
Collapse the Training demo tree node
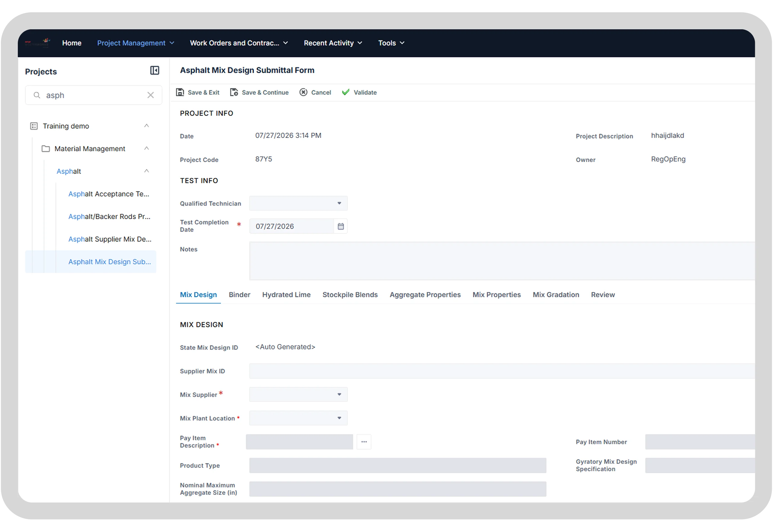[x=146, y=126]
